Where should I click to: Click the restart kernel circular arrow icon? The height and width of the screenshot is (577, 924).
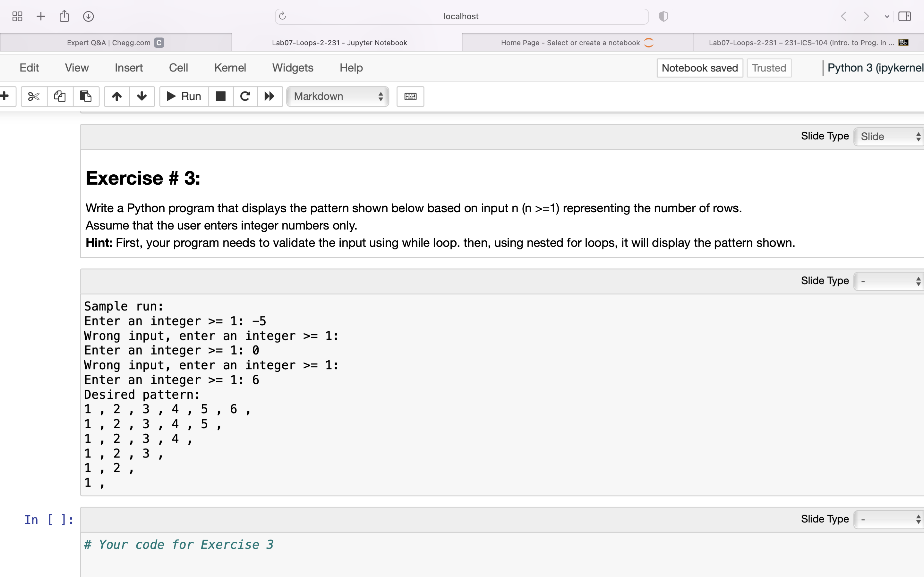(x=245, y=96)
